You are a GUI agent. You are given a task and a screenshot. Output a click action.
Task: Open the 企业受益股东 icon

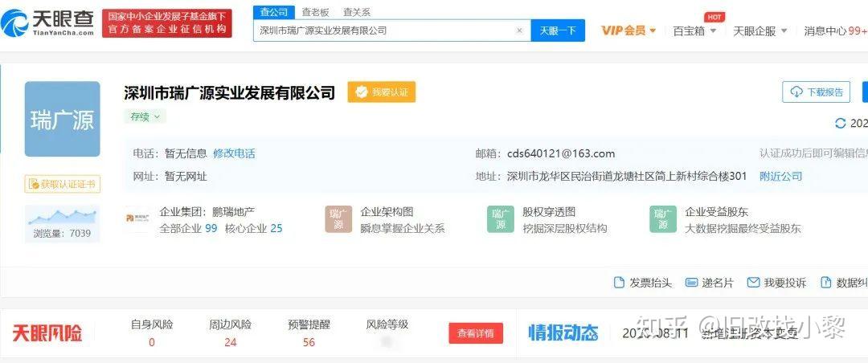click(x=663, y=219)
